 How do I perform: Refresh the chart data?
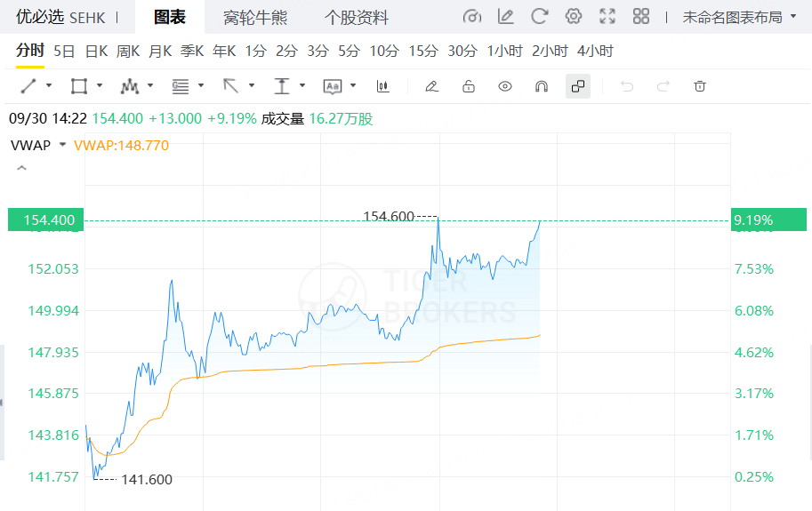(x=539, y=17)
